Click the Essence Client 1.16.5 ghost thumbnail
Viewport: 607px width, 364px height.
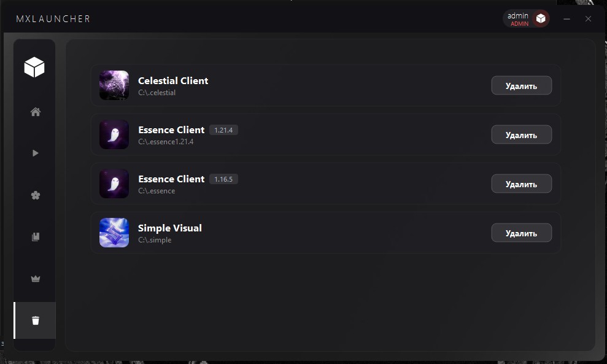point(114,184)
